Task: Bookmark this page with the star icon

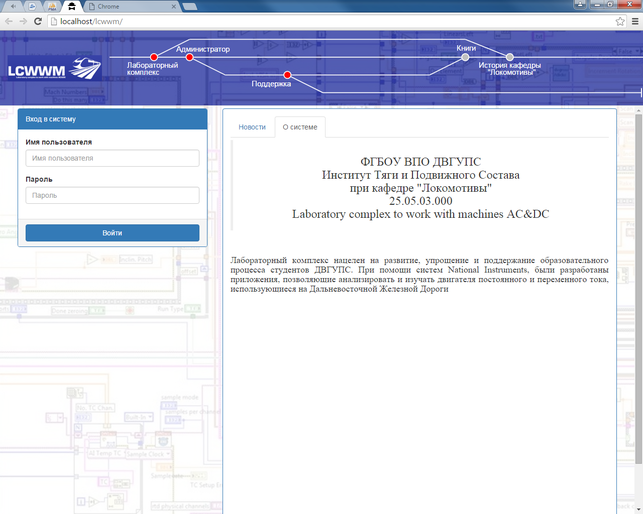Action: pyautogui.click(x=620, y=21)
